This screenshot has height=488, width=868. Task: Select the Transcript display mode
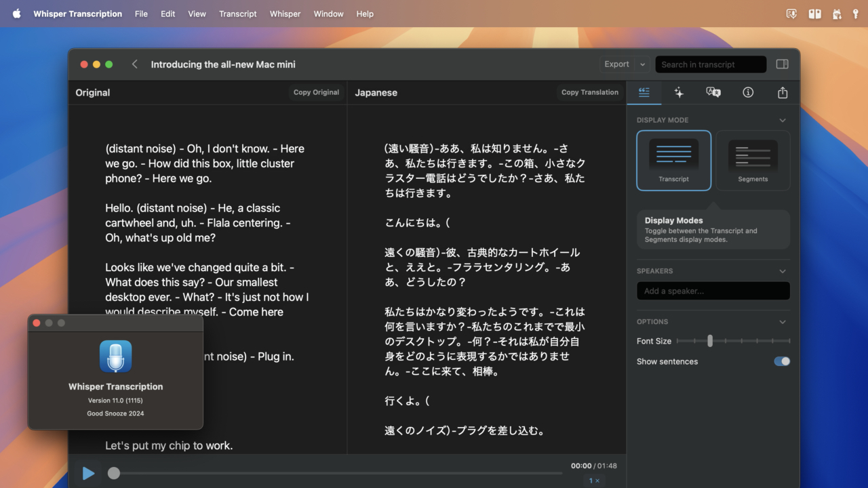[673, 161]
